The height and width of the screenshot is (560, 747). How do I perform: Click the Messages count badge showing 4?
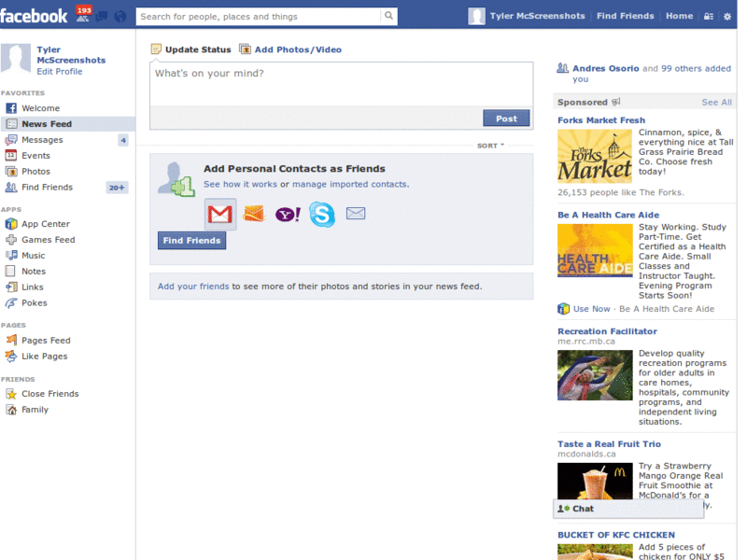pyautogui.click(x=123, y=140)
